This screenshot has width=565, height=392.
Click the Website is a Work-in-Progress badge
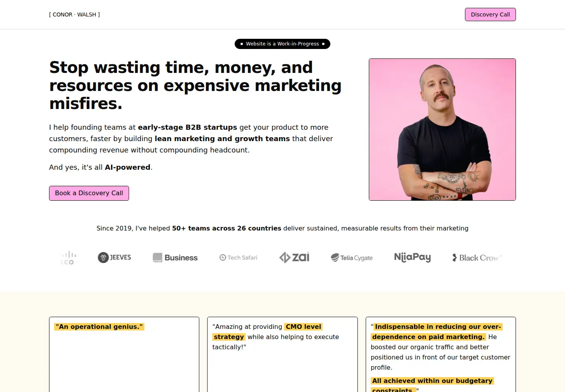point(282,44)
